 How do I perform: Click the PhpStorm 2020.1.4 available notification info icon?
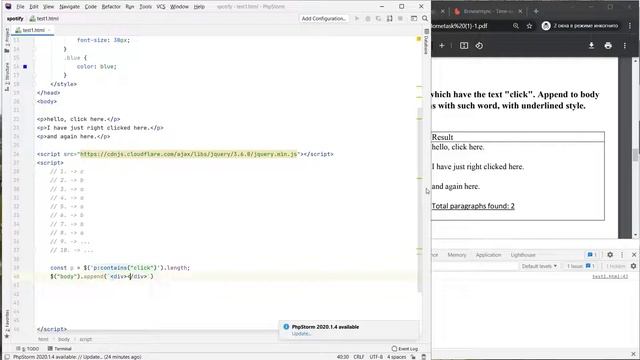click(x=286, y=327)
